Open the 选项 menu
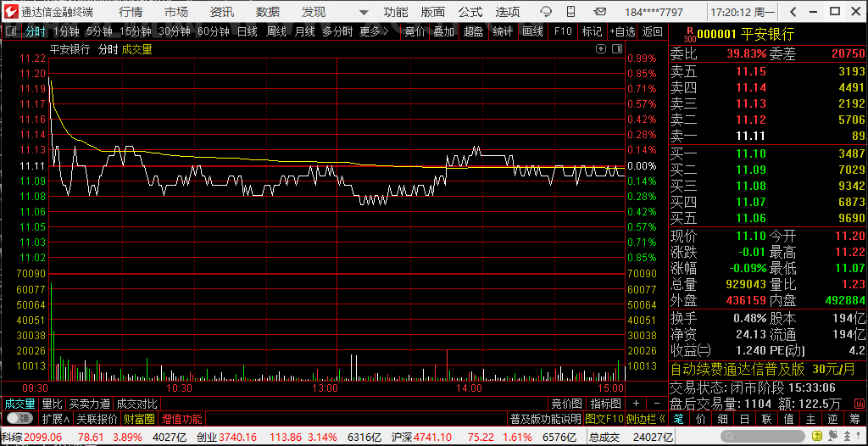Image resolution: width=868 pixels, height=446 pixels. point(508,12)
